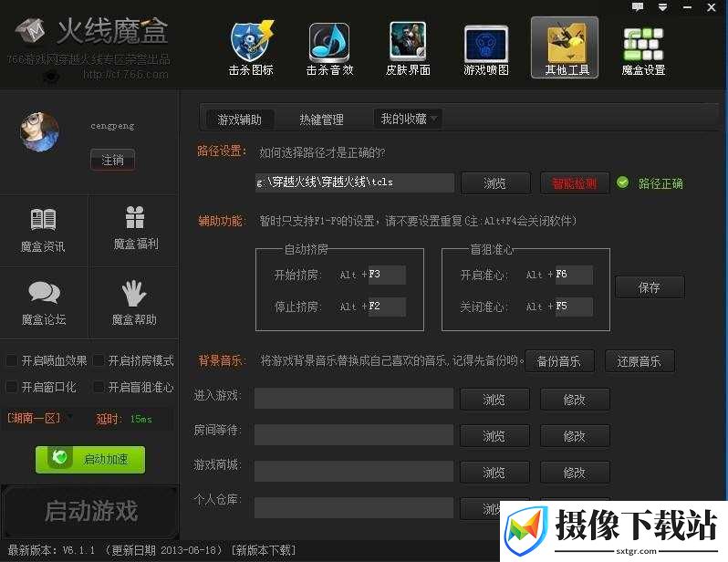Open 魔盒论坛 forum chat icon
This screenshot has width=728, height=562.
click(44, 303)
